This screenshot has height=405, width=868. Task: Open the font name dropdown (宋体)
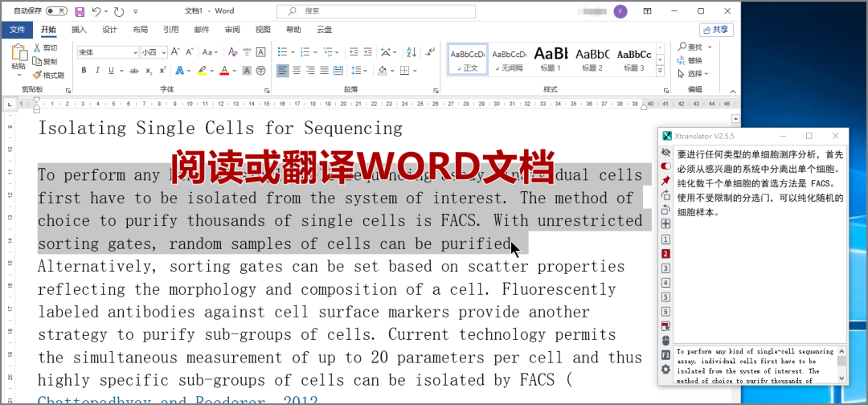[135, 52]
